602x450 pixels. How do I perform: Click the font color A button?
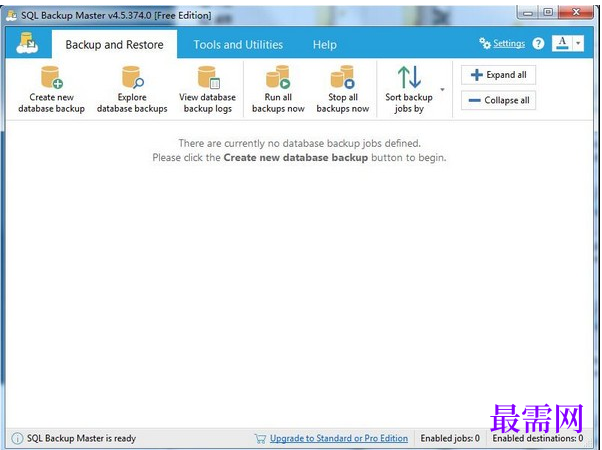[562, 43]
